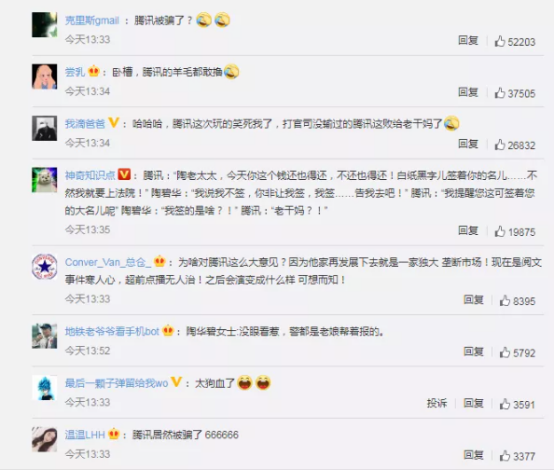
Task: Like the comment with 52203 likes
Action: [500, 41]
